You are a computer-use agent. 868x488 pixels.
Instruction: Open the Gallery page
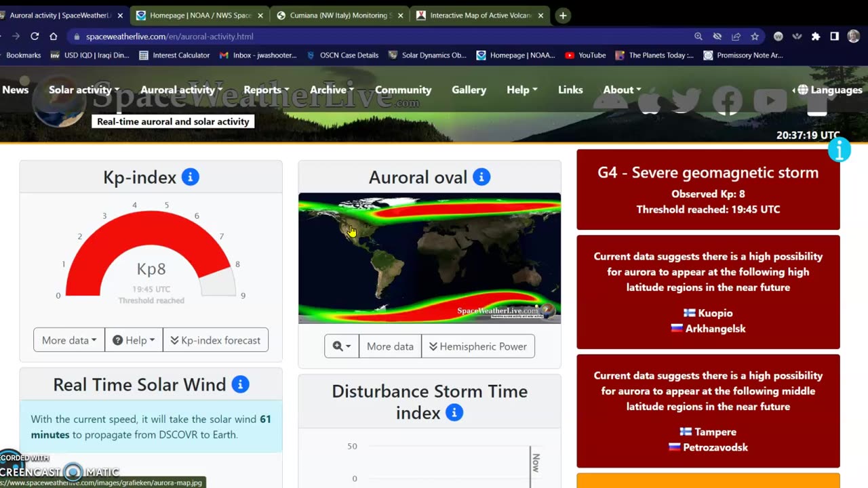coord(469,89)
